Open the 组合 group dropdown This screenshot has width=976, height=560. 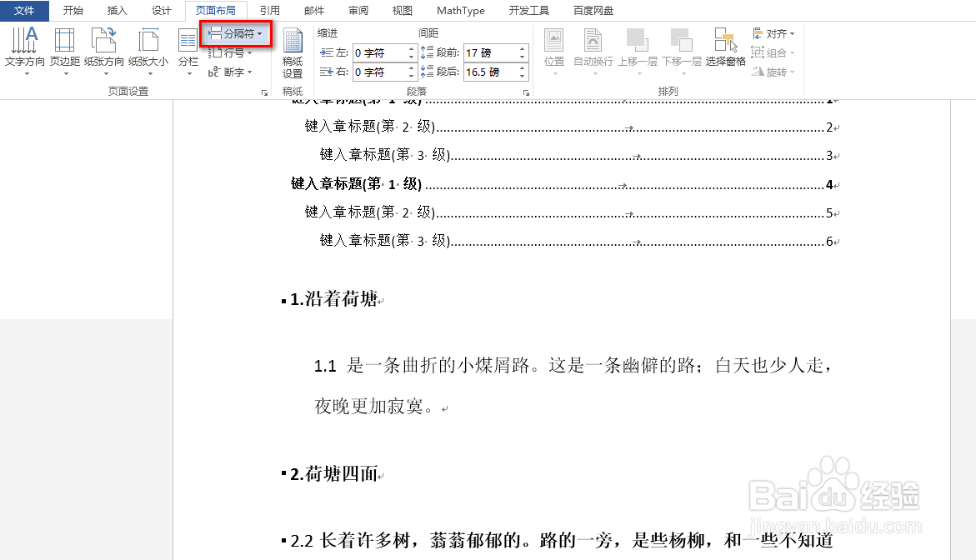(773, 52)
